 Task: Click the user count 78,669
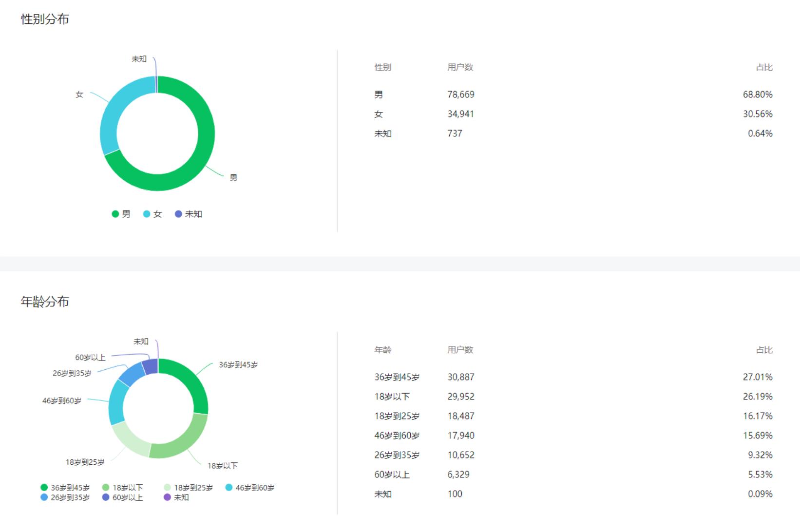pyautogui.click(x=461, y=95)
